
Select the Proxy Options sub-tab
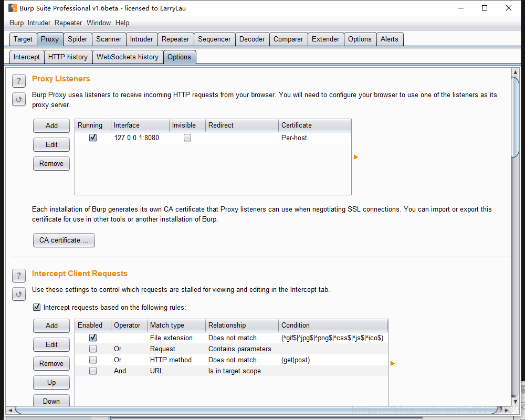pos(179,57)
